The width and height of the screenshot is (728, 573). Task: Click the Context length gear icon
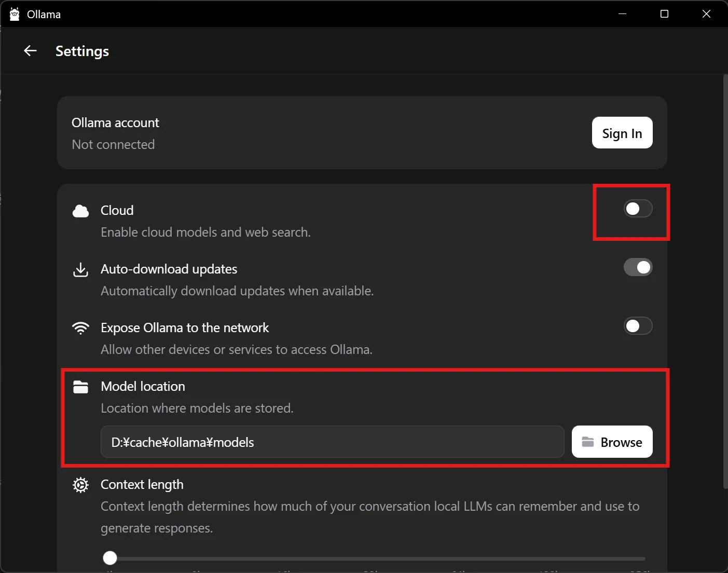pyautogui.click(x=80, y=485)
